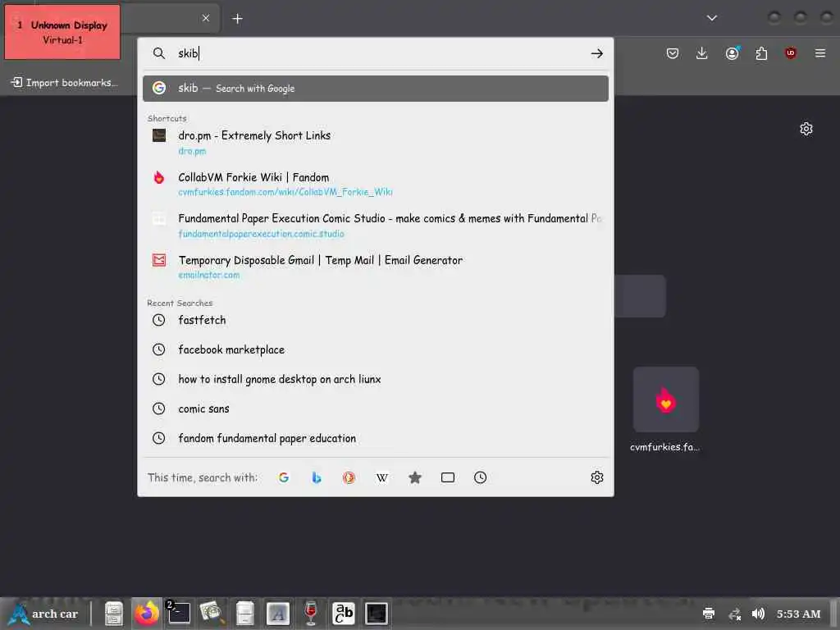
Task: Search this time with Wikipedia icon
Action: pyautogui.click(x=382, y=477)
